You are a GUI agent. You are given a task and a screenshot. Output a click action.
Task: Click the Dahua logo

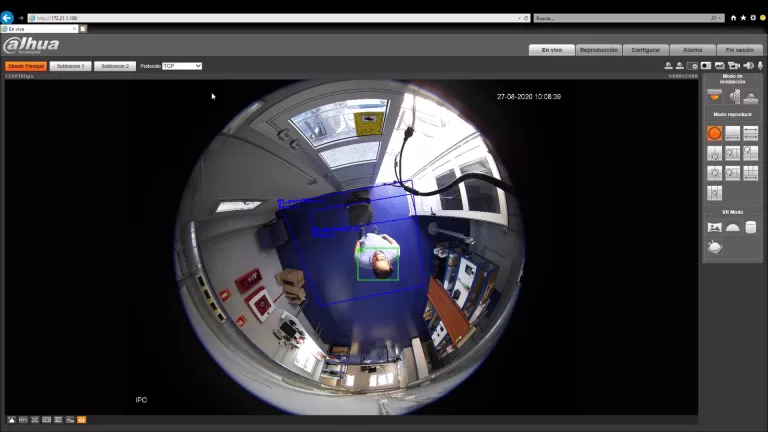31,45
